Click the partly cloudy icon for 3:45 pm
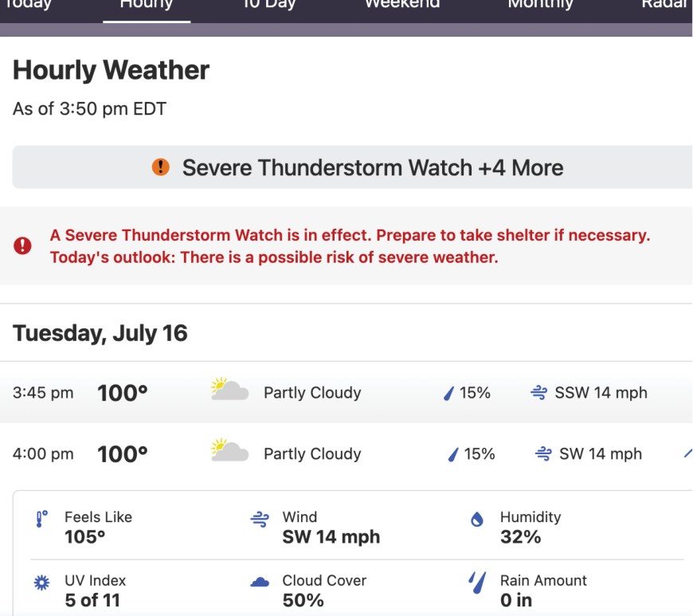The width and height of the screenshot is (693, 616). click(229, 390)
